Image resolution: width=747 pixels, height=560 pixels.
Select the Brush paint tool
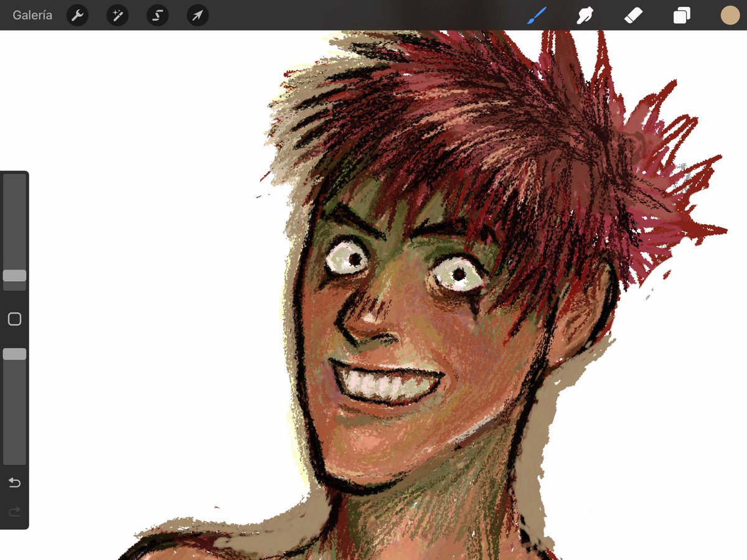tap(537, 16)
